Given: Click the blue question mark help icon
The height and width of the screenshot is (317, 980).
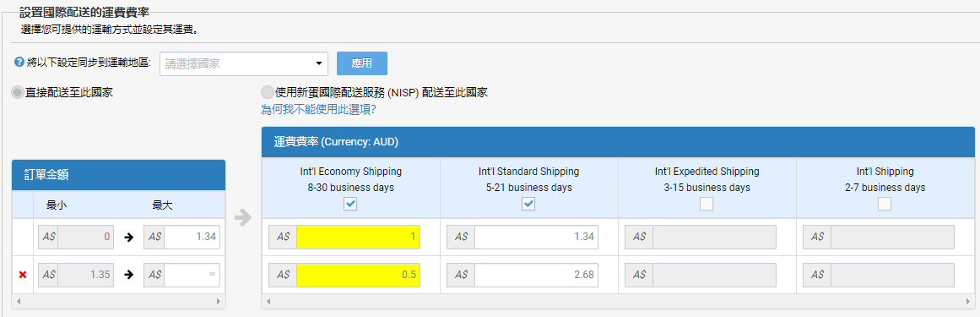Looking at the screenshot, I should pos(19,63).
